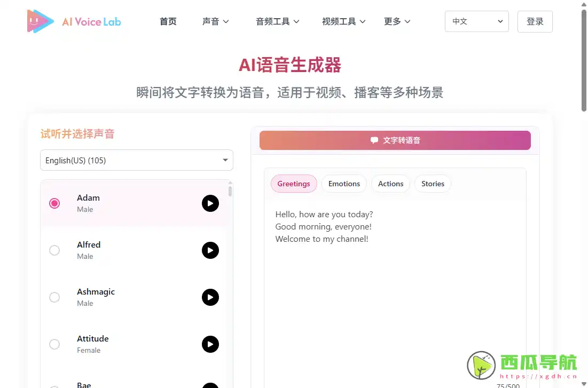This screenshot has height=388, width=588.
Task: Play the Ashmagic voice preview
Action: tap(210, 297)
